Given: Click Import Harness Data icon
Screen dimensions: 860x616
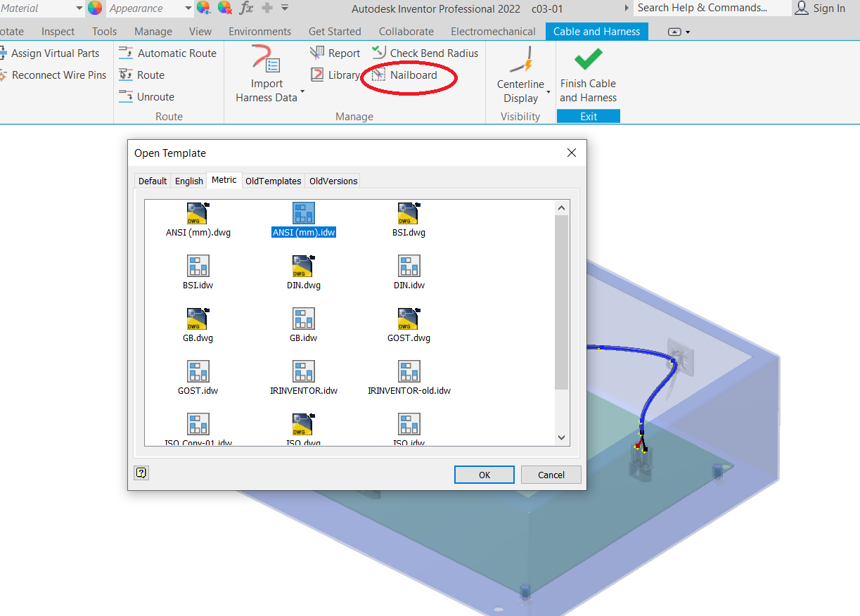Looking at the screenshot, I should (267, 58).
